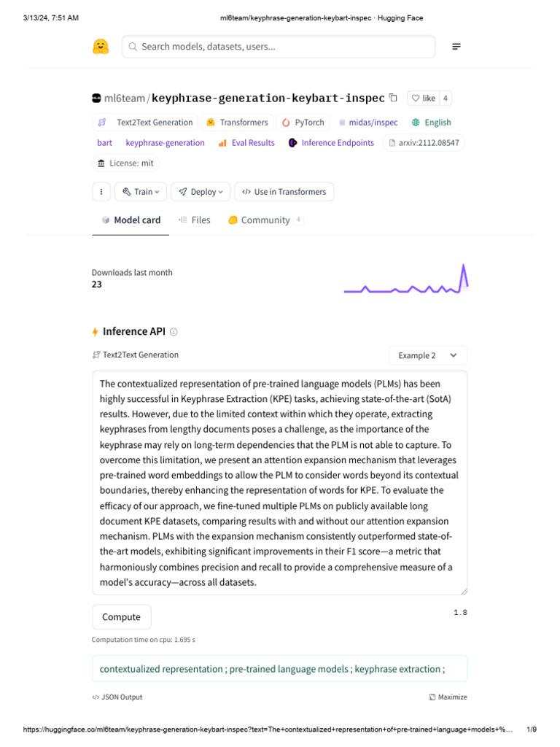The width and height of the screenshot is (560, 747).
Task: Click the Maximize widget icon
Action: [x=432, y=697]
